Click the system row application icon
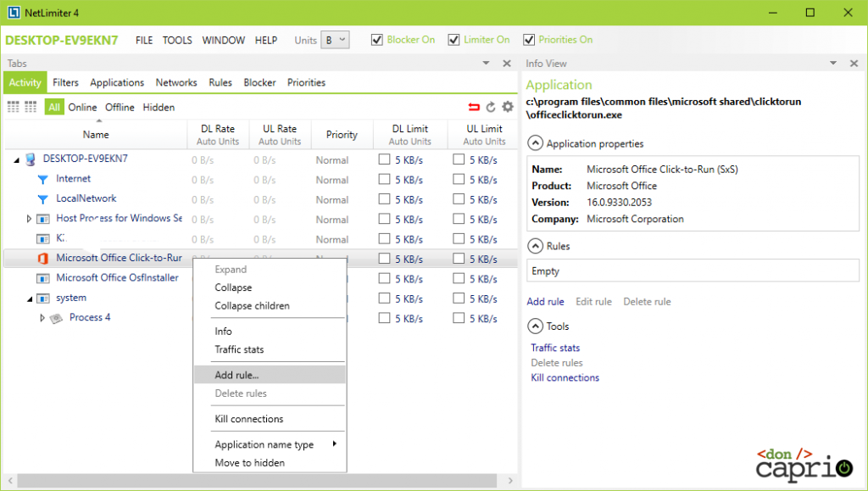 42,299
